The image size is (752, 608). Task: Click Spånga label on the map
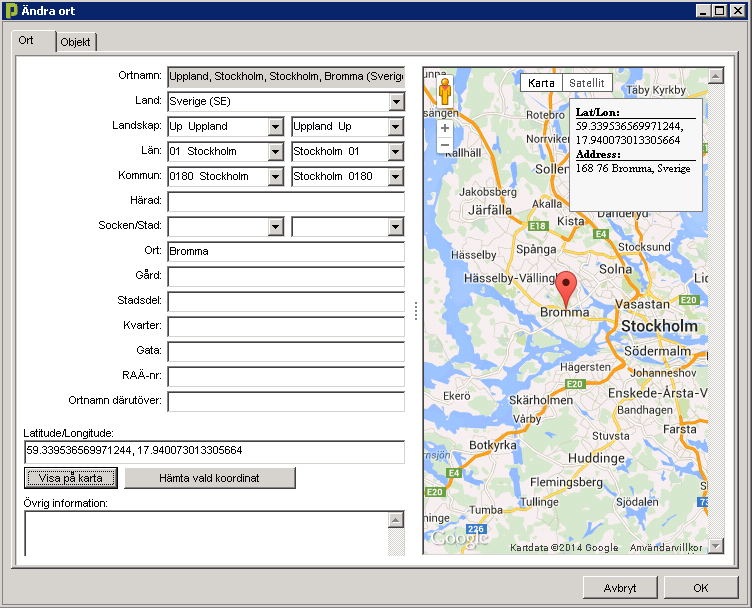click(536, 249)
